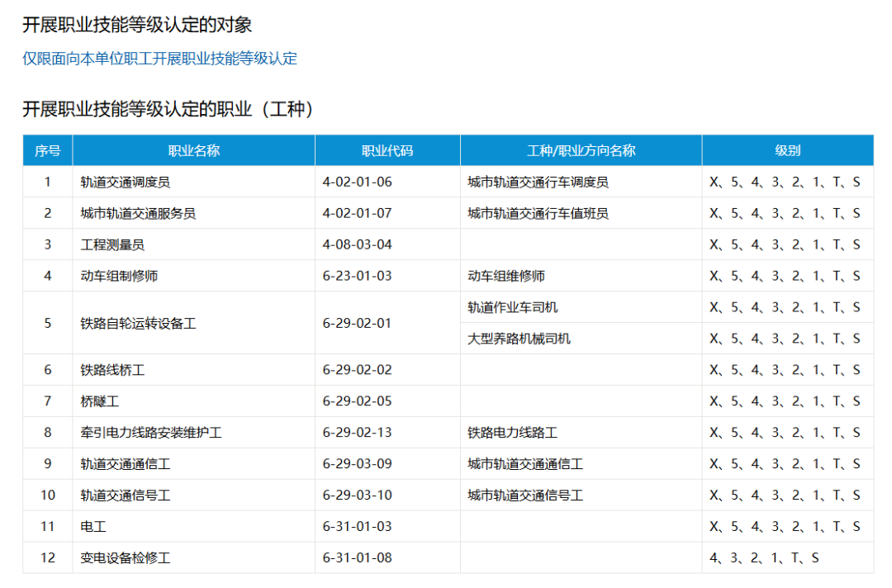The height and width of the screenshot is (588, 892).
Task: Select the code 6-29-02-02
Action: [358, 370]
